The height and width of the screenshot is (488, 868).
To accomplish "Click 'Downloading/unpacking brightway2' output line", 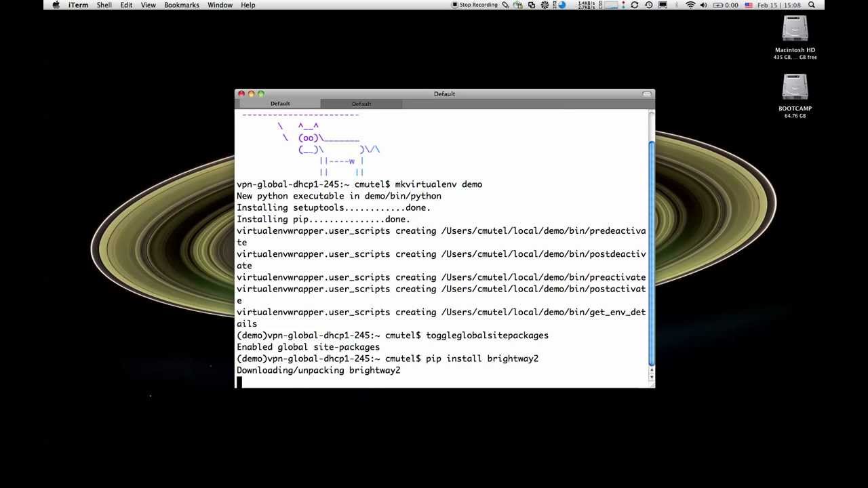I will pos(319,371).
